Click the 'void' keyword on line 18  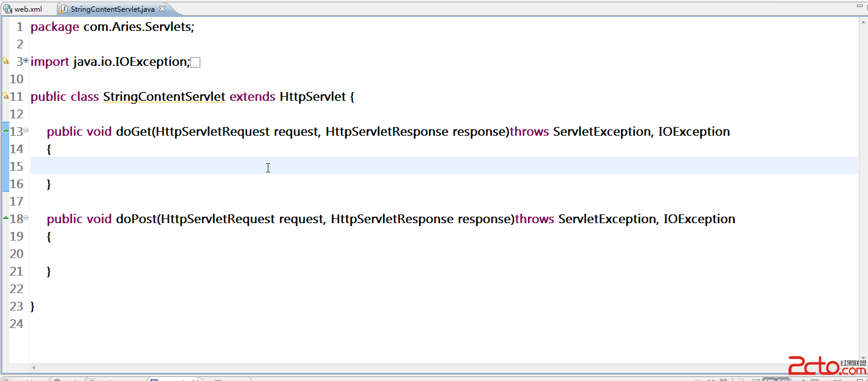(x=99, y=219)
